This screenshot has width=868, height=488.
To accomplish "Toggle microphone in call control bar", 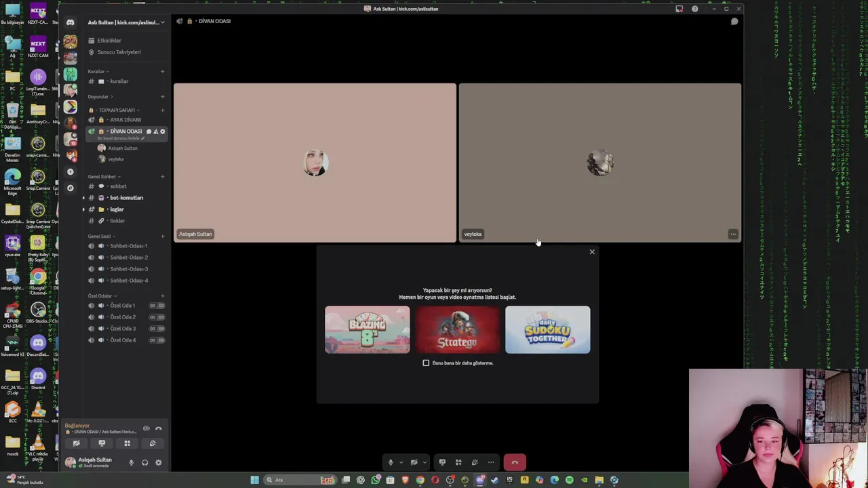I will (391, 462).
